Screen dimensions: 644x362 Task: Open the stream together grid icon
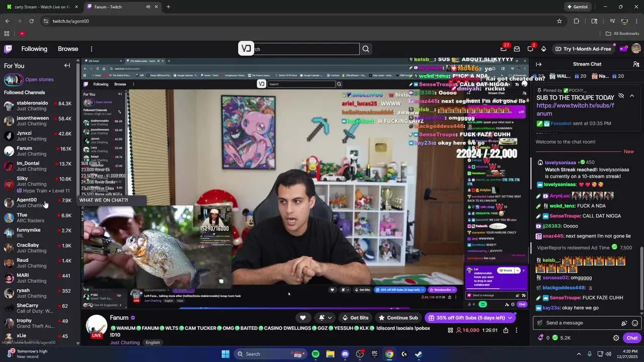point(450,330)
